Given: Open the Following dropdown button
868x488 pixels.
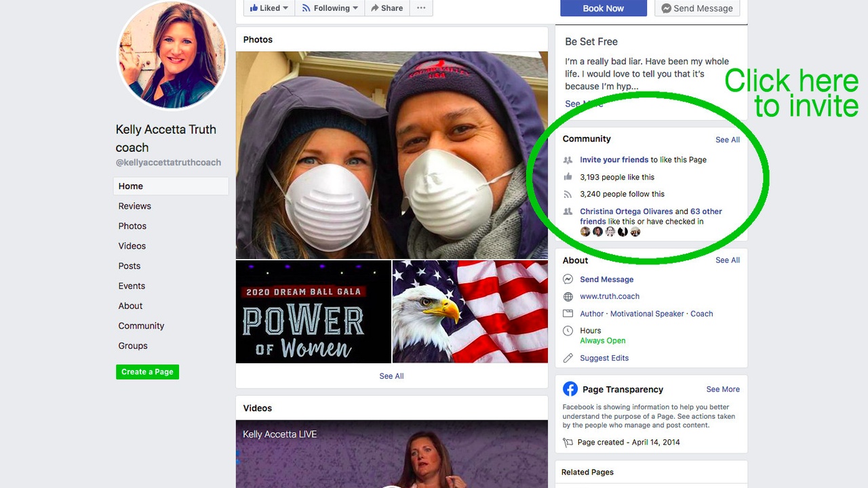Looking at the screenshot, I should pyautogui.click(x=331, y=8).
